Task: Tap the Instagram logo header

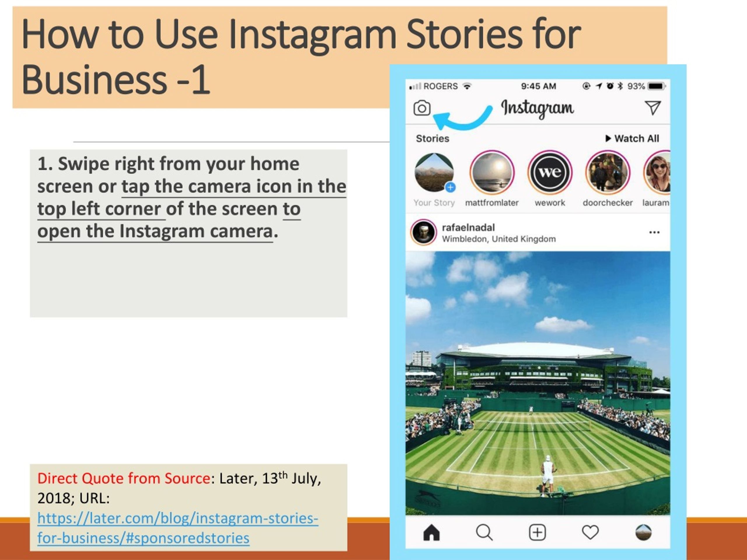Action: 537,108
